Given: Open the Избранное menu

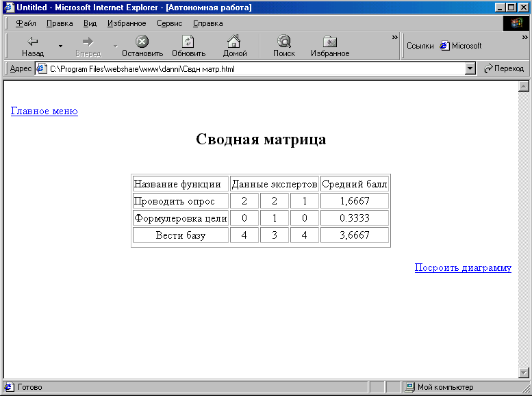Looking at the screenshot, I should (x=127, y=23).
